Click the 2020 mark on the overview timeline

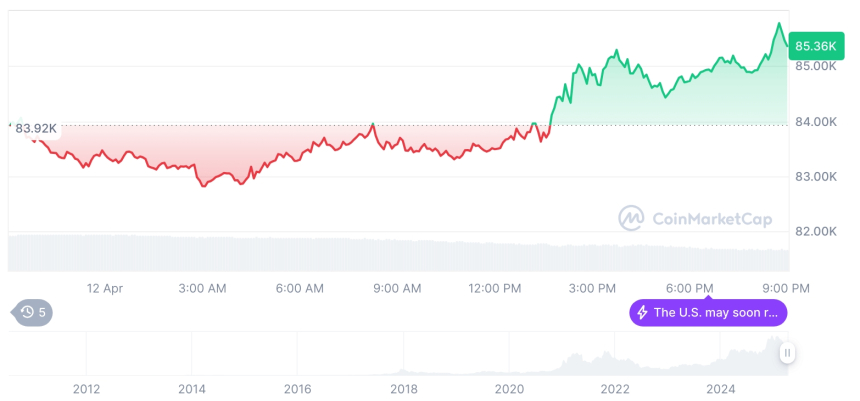[x=509, y=388]
